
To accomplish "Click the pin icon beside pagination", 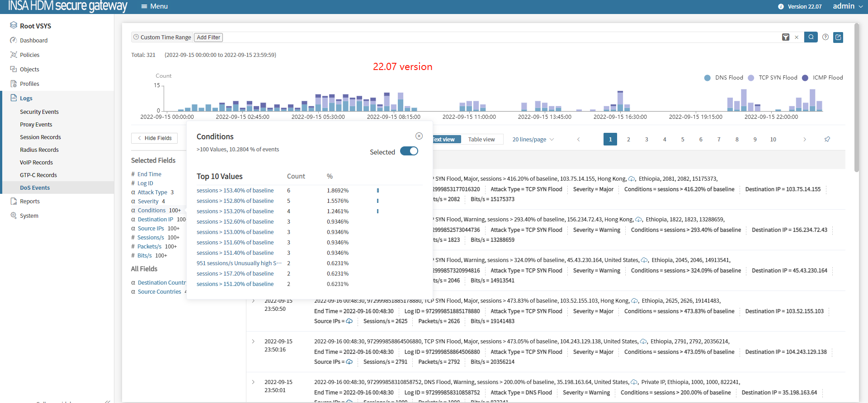I will (x=827, y=139).
